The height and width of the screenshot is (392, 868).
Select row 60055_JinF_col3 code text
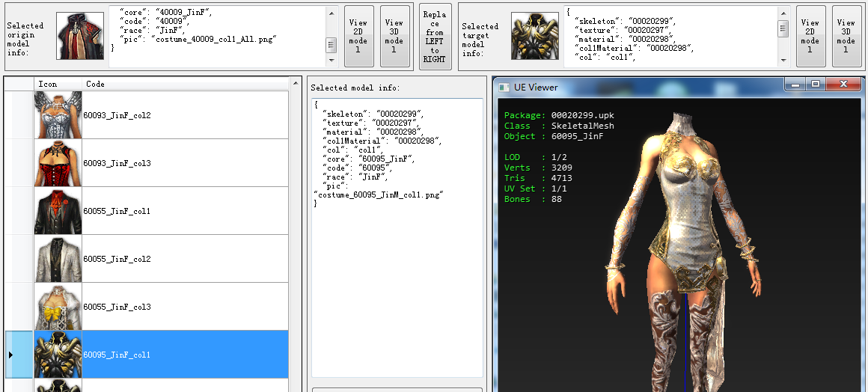pos(117,307)
